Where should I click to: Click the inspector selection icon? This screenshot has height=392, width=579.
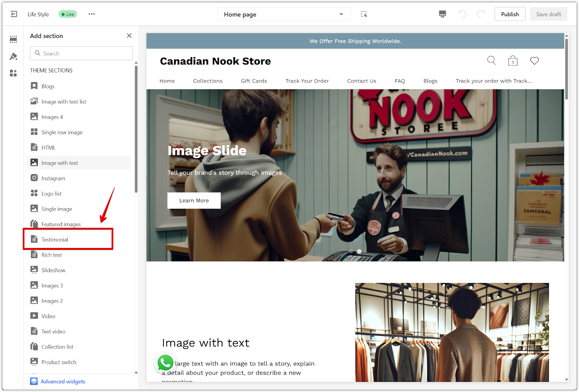[x=364, y=14]
